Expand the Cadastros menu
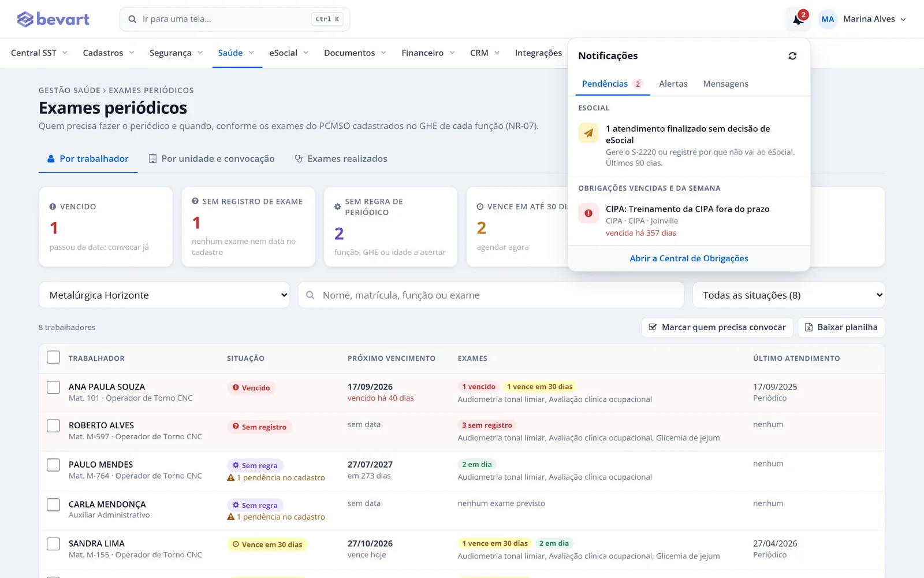 click(x=109, y=53)
